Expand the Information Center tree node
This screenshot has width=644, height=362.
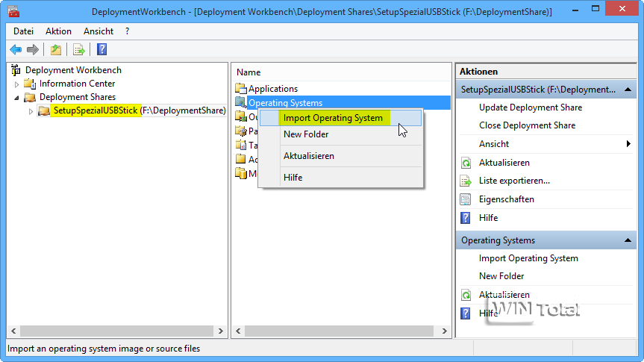click(x=17, y=84)
